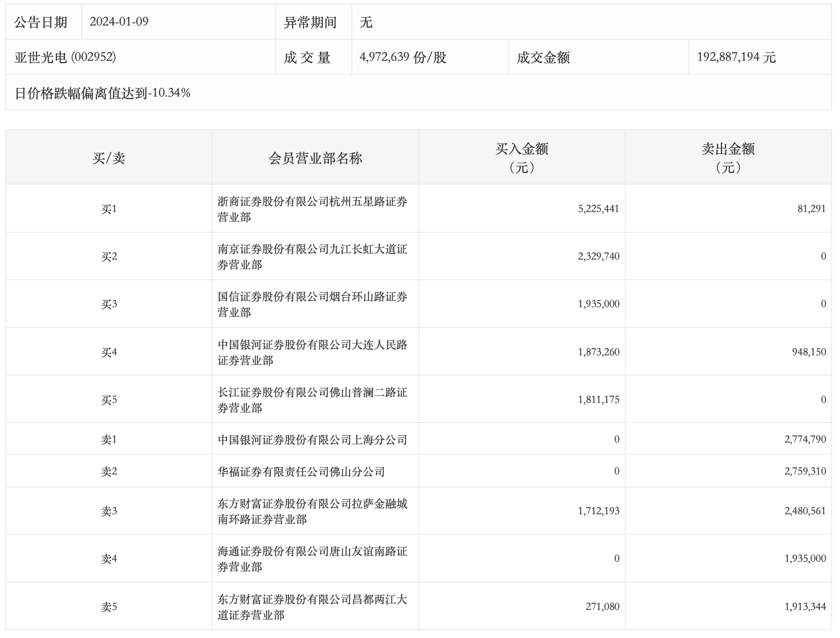Click 东方财富证券 昌都两江大道 branch name
Image resolution: width=840 pixels, height=638 pixels.
pyautogui.click(x=313, y=607)
